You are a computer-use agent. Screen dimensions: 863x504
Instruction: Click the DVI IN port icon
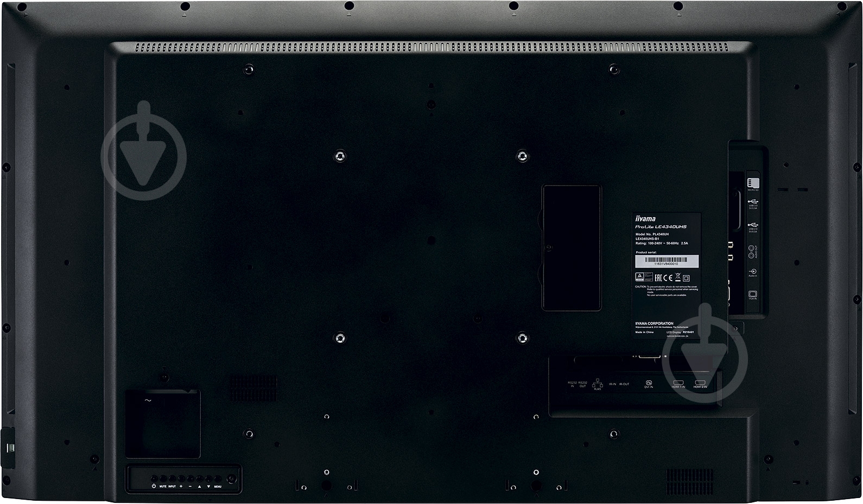tap(648, 382)
